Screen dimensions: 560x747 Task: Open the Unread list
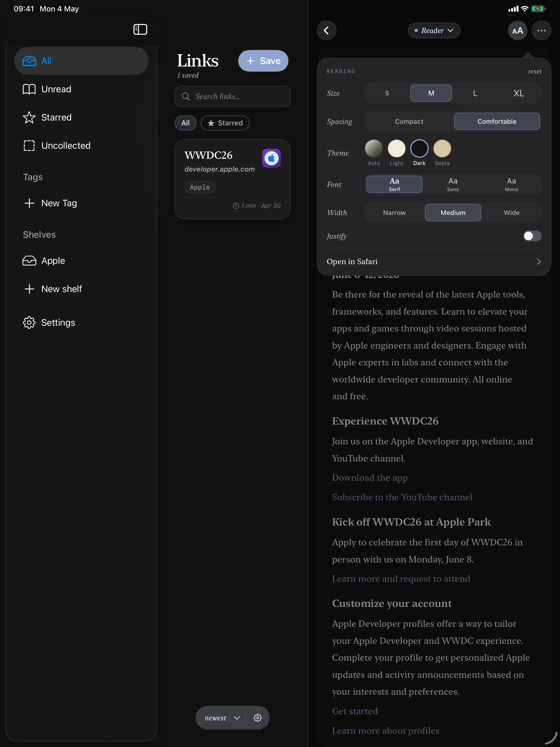point(81,89)
